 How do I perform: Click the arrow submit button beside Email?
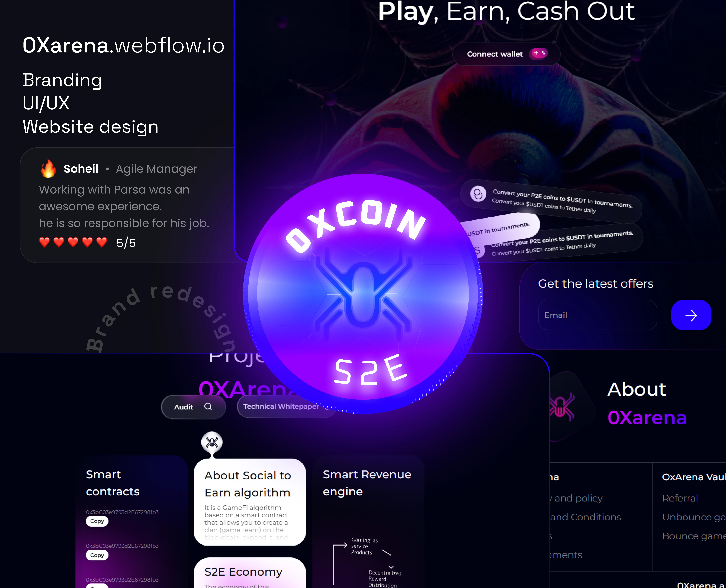coord(691,315)
